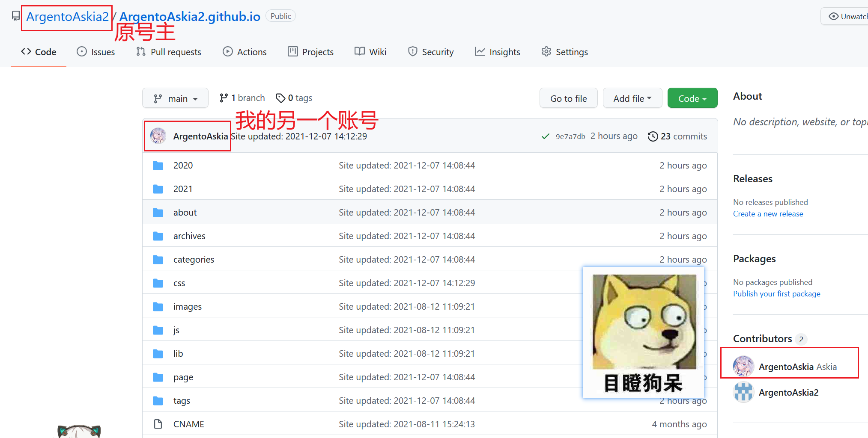Open the ArgentoAskia2.github.io repository link

[x=190, y=17]
